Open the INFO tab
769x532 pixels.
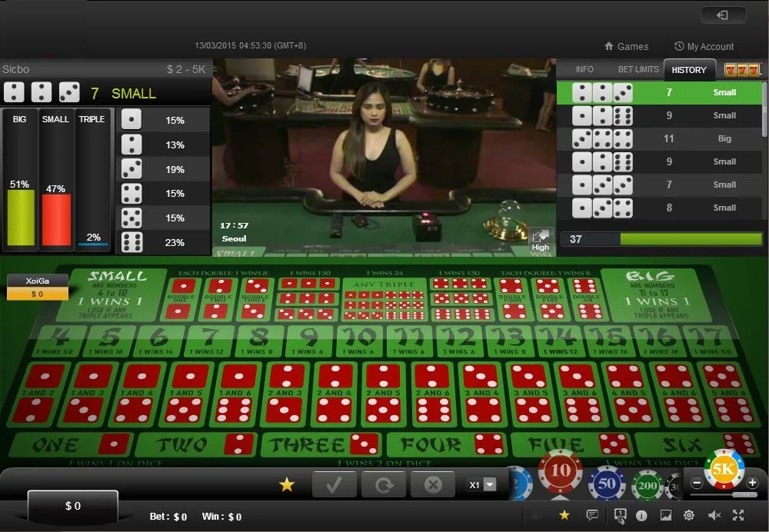(x=584, y=70)
